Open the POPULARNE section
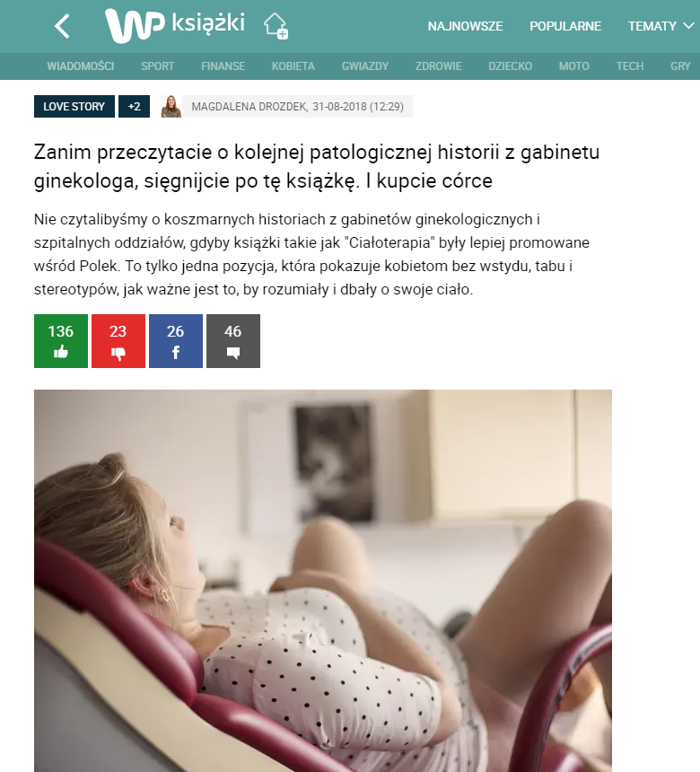700x772 pixels. [x=565, y=26]
